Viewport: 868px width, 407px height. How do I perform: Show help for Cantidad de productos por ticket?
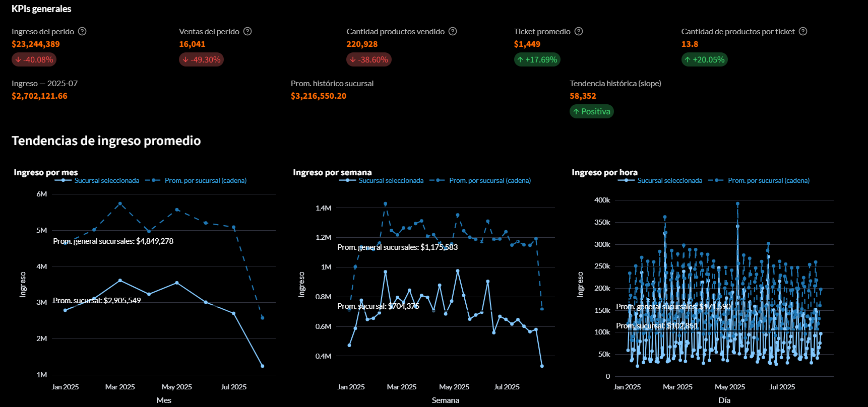point(803,31)
